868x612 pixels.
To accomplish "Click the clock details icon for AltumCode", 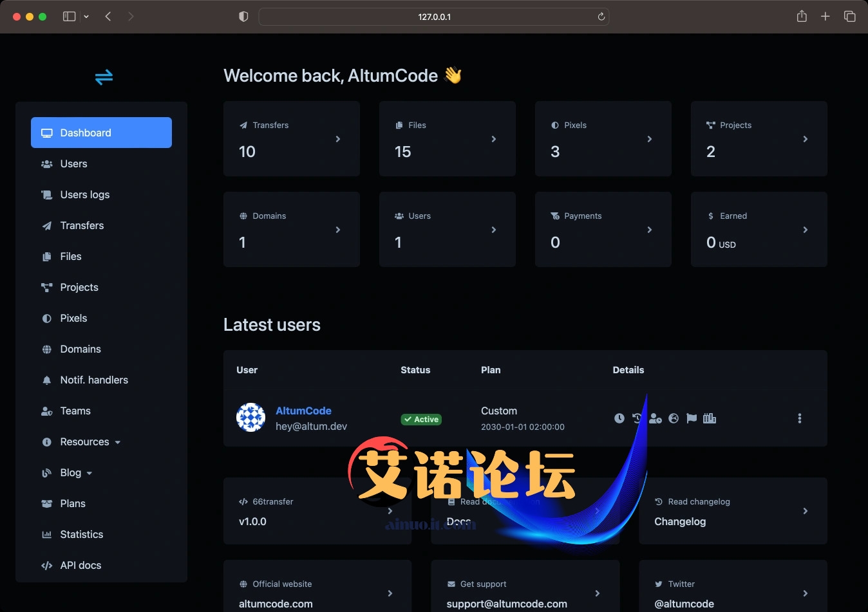I will [x=619, y=418].
